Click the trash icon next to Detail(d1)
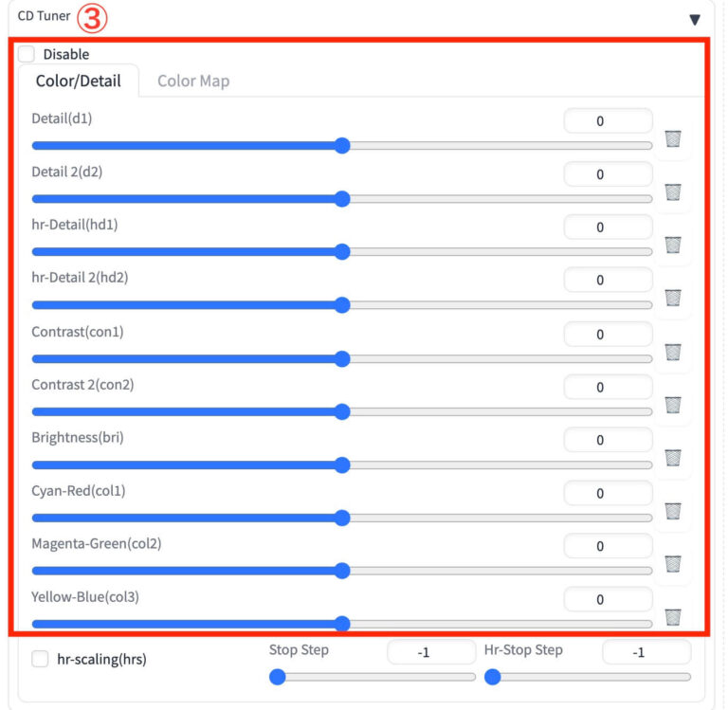This screenshot has height=710, width=728. click(673, 138)
